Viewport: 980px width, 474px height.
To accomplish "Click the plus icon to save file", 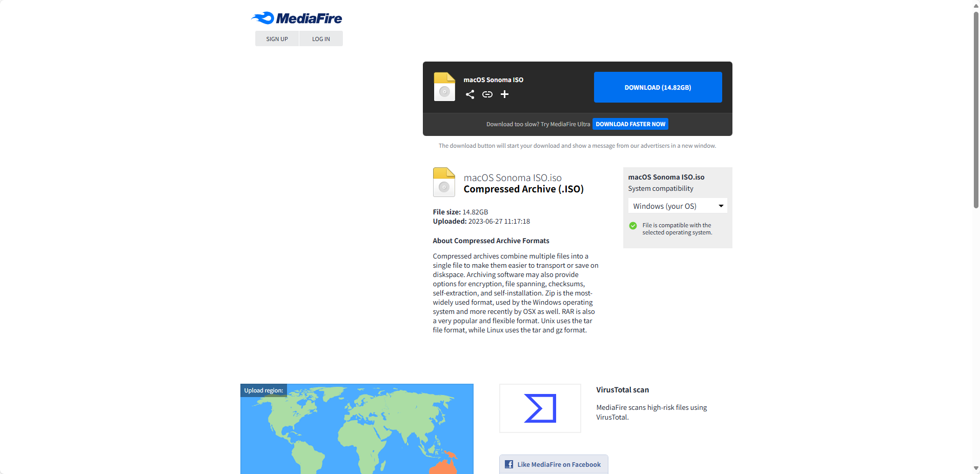I will [504, 94].
